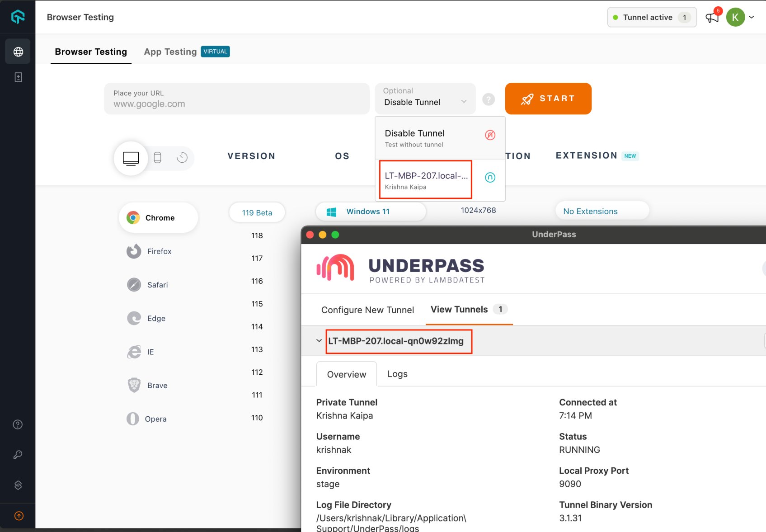Select the Firefox browser icon
The image size is (766, 532).
click(134, 251)
